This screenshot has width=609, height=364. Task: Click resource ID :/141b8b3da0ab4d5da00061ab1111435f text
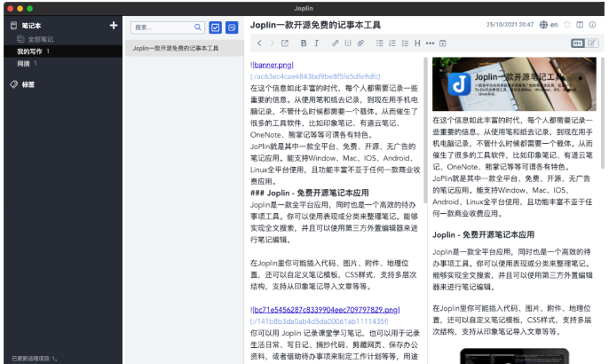tap(320, 321)
